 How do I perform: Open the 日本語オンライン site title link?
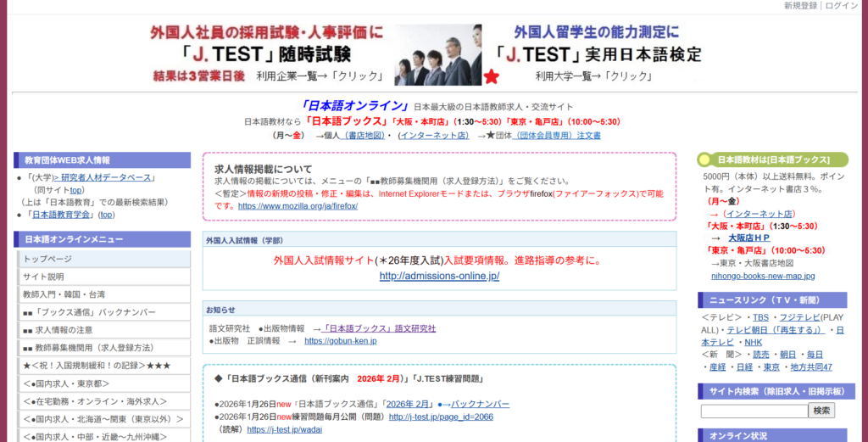[353, 106]
